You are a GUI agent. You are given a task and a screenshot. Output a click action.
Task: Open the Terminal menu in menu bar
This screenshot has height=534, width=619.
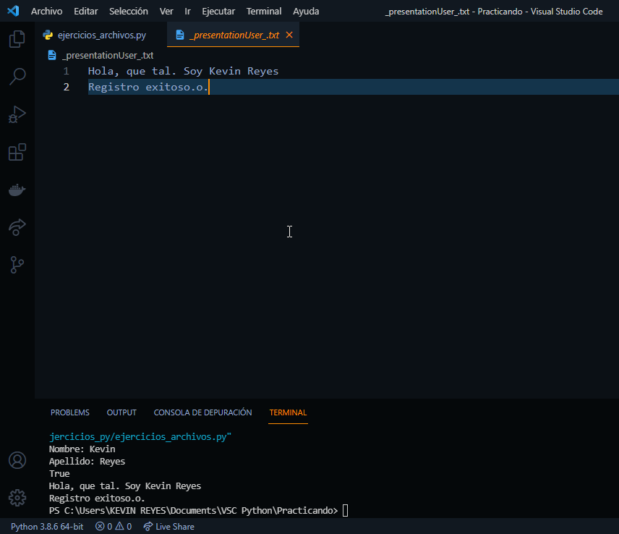[x=264, y=11]
